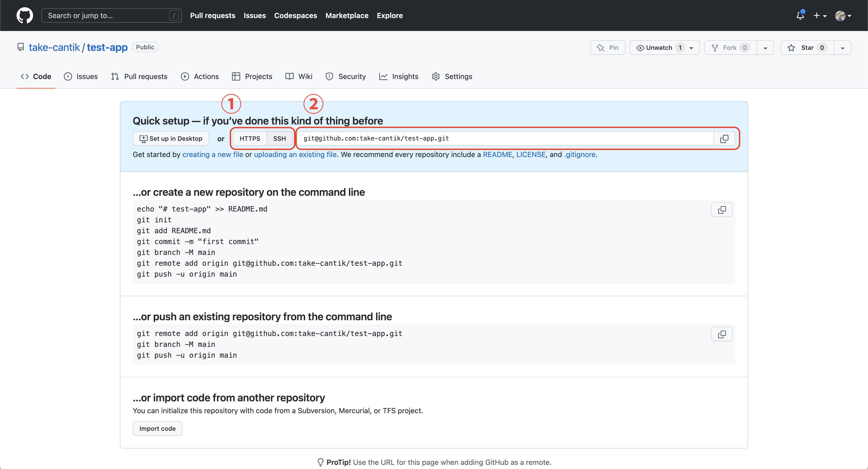Open the notifications bell
This screenshot has width=868, height=469.
(800, 15)
